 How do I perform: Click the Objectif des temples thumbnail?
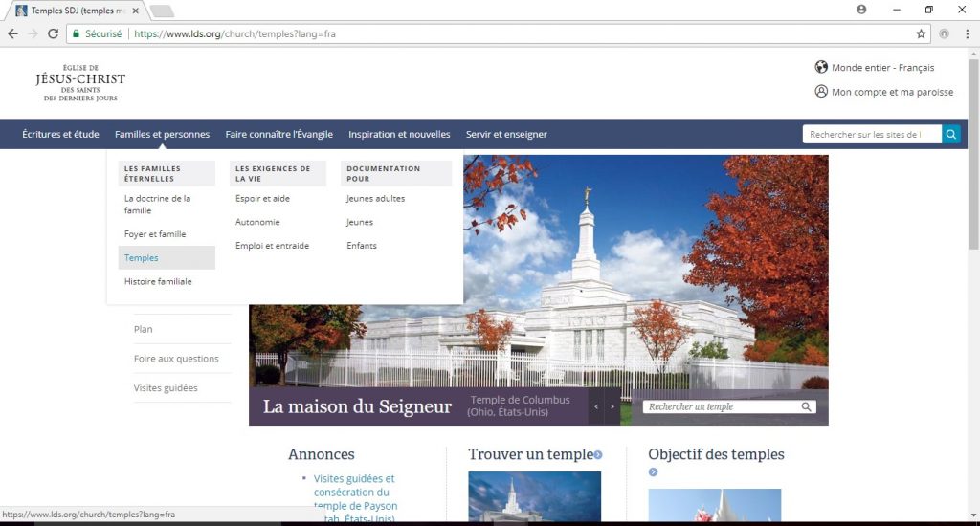pyautogui.click(x=714, y=505)
